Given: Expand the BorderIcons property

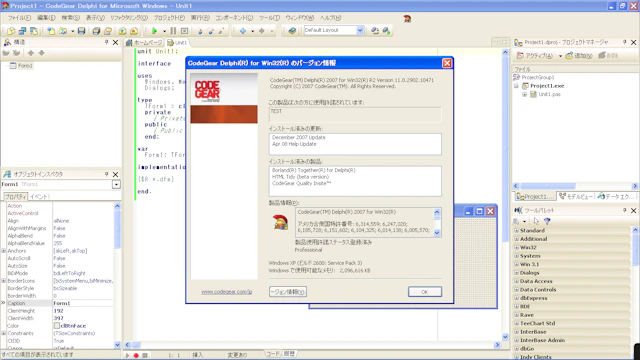Looking at the screenshot, I should pyautogui.click(x=4, y=281).
